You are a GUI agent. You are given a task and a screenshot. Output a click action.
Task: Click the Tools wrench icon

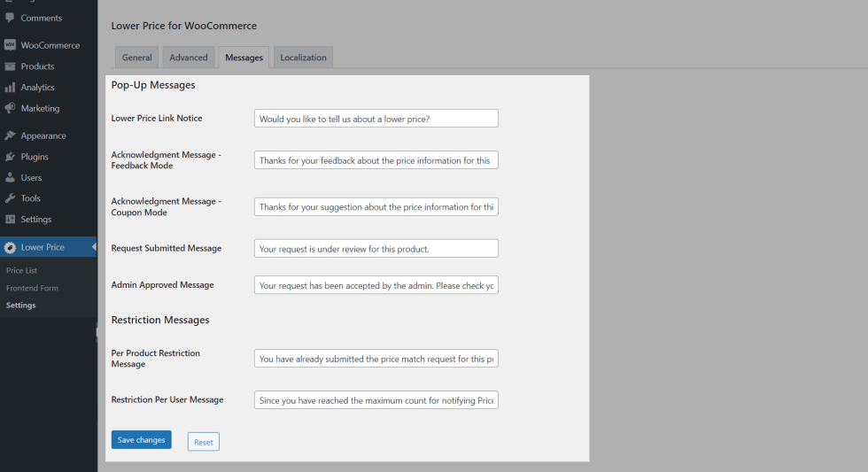coord(10,198)
